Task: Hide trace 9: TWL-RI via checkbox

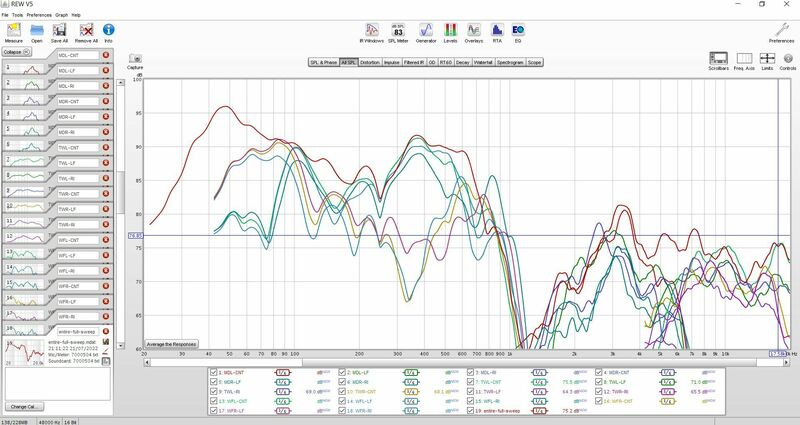Action: 214,392
